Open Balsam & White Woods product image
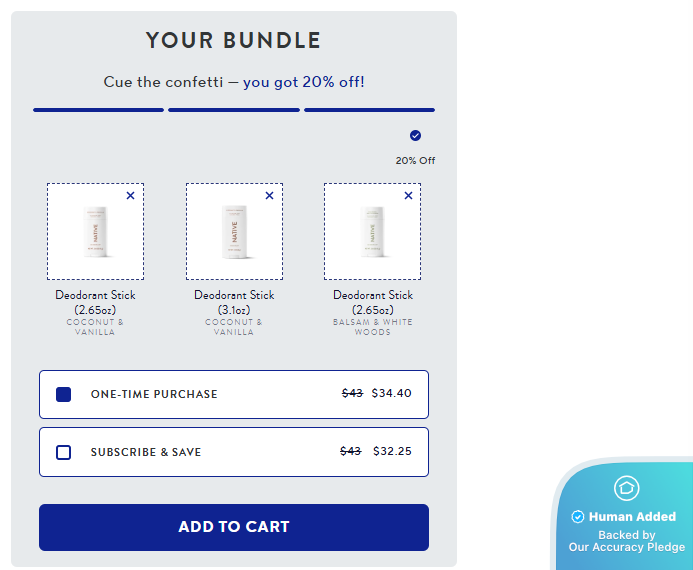The width and height of the screenshot is (693, 570). [x=372, y=232]
